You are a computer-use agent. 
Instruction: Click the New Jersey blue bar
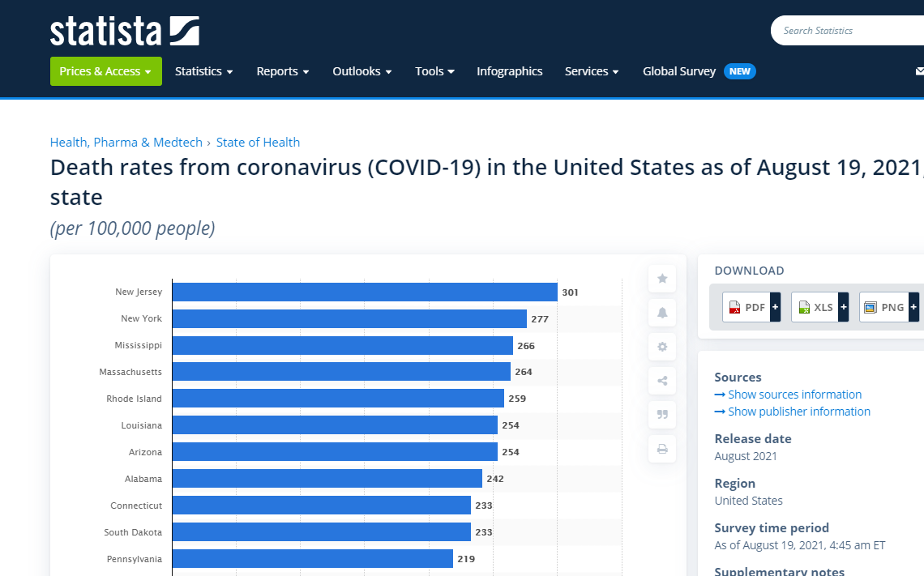point(365,292)
